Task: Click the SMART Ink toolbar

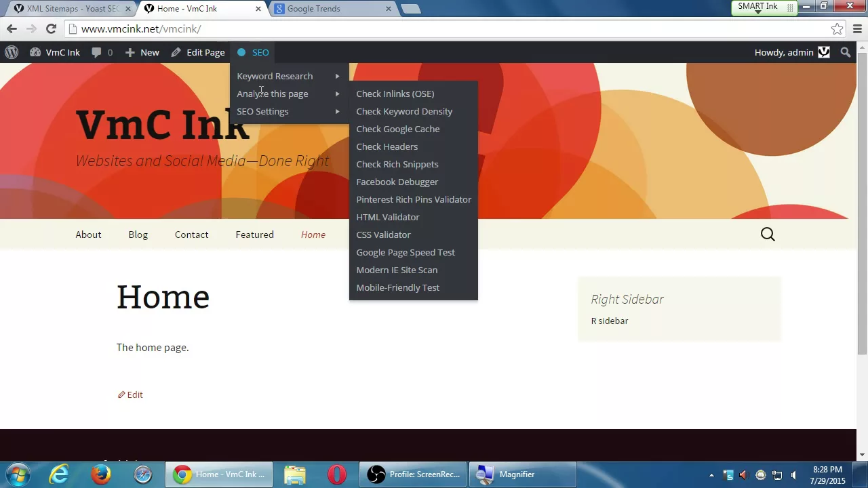Action: point(764,7)
